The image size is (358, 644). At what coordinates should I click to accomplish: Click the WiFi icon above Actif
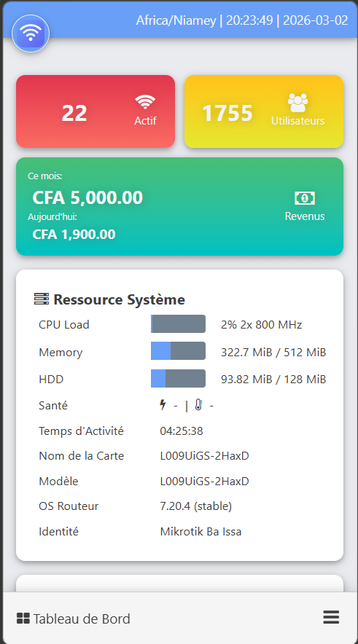click(x=145, y=102)
